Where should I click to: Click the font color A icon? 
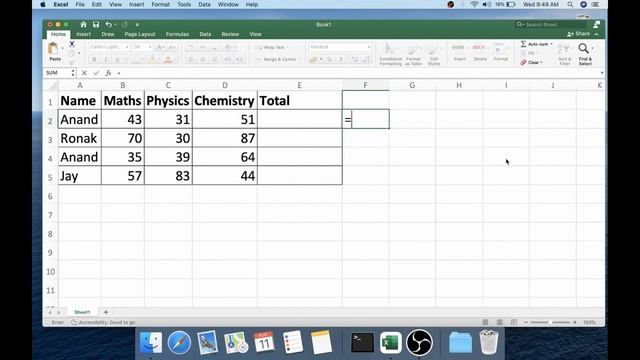click(168, 60)
